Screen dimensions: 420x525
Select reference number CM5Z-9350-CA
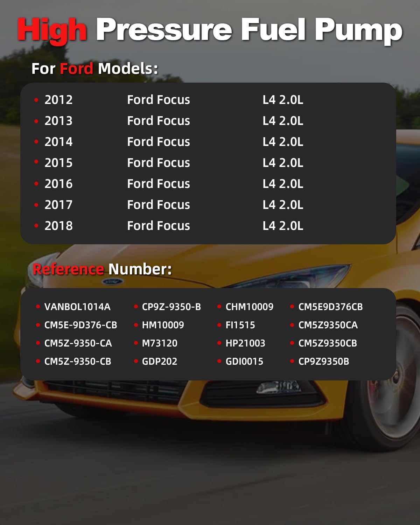(x=78, y=343)
